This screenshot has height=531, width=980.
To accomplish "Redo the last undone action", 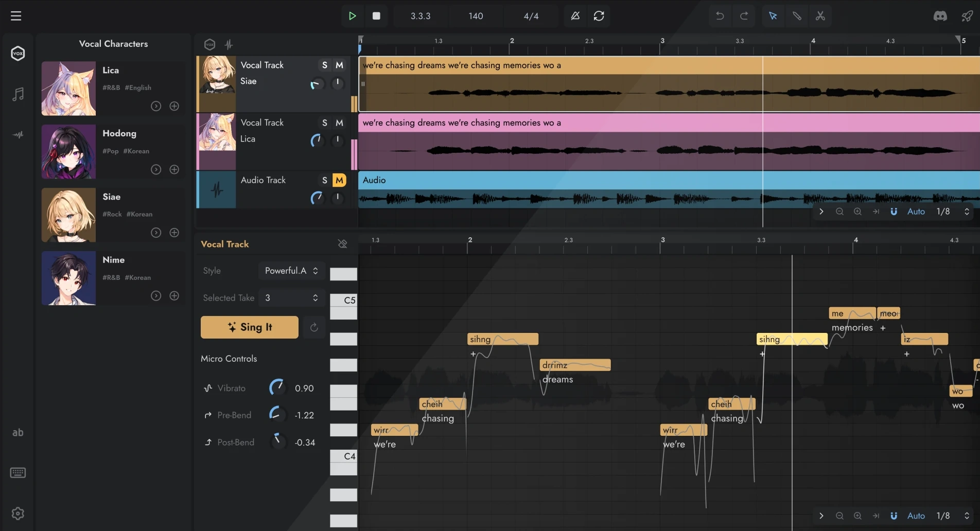I will (x=744, y=16).
